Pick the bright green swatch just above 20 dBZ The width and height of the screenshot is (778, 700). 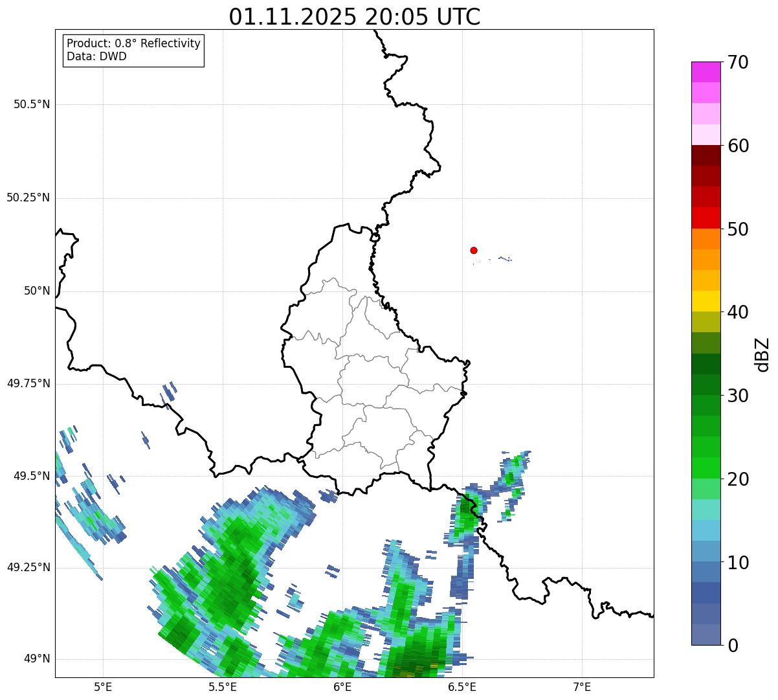(706, 468)
